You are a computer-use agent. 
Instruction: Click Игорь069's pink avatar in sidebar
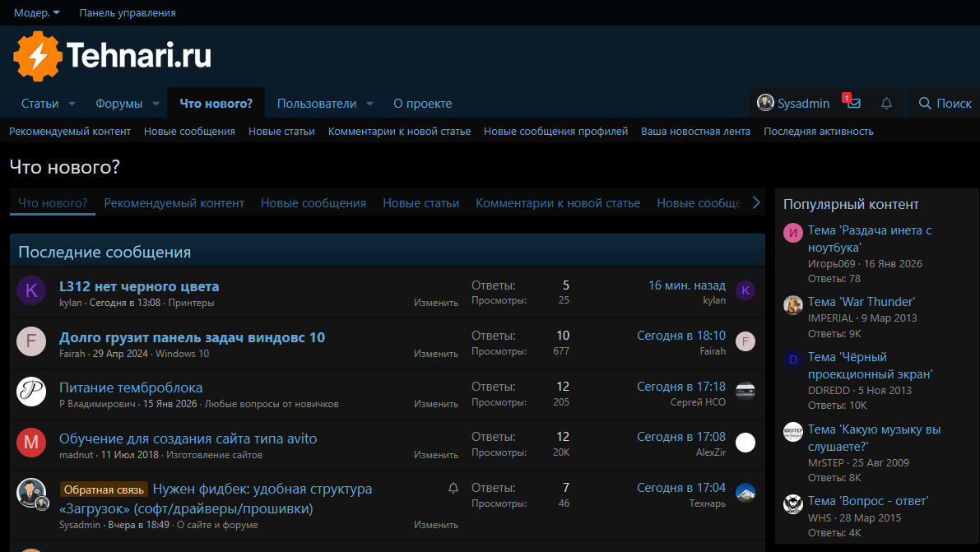(x=793, y=233)
